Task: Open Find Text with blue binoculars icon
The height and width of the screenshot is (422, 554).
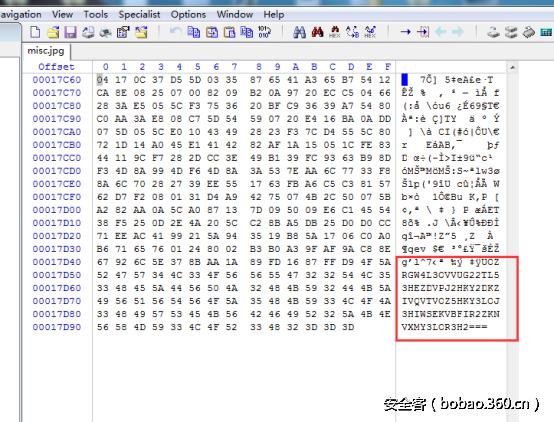Action: pyautogui.click(x=299, y=32)
